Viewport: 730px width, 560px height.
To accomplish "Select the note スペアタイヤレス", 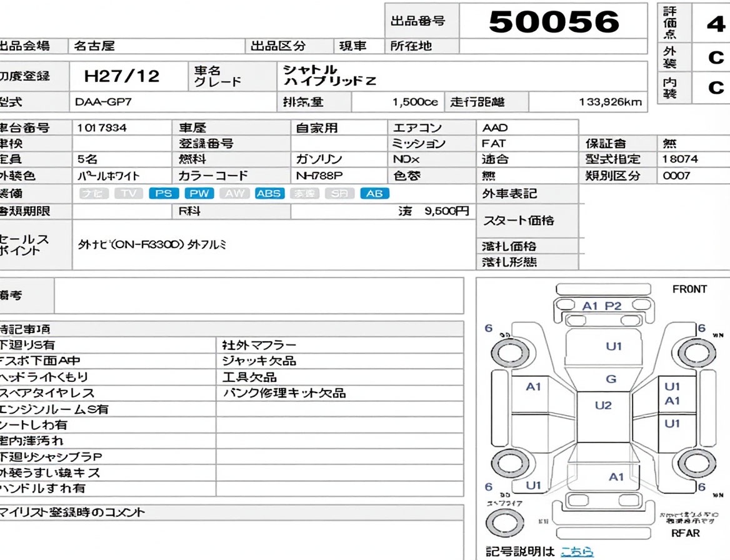I will click(x=47, y=393).
